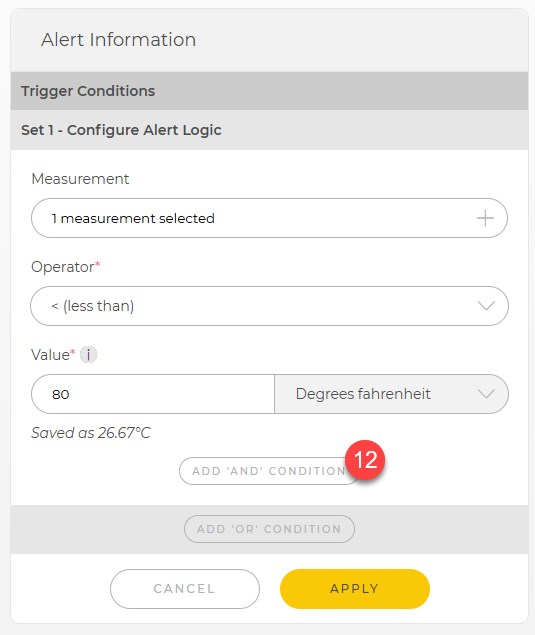The height and width of the screenshot is (635, 535).
Task: Click the Operator required label
Action: tap(66, 267)
